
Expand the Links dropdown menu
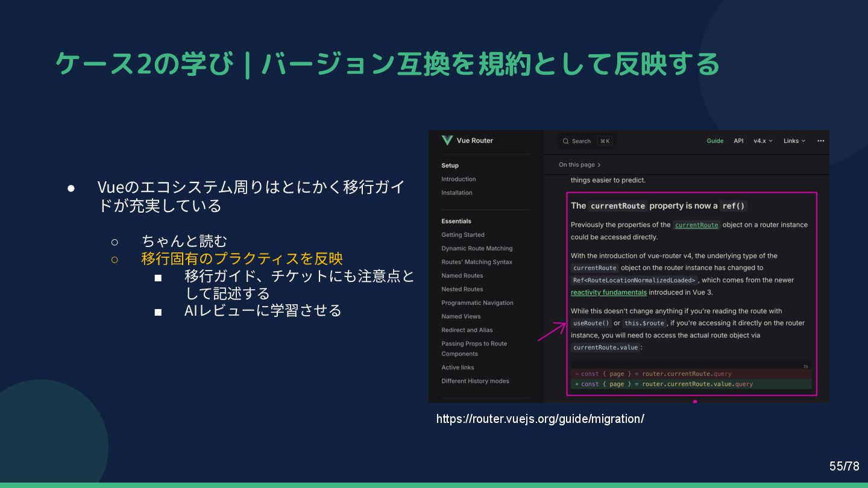click(794, 141)
